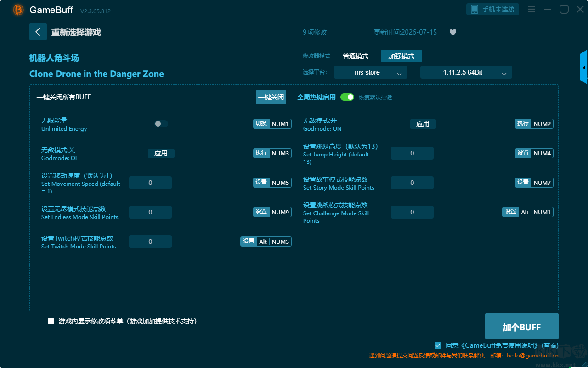Click the Set Movement Speed value field
This screenshot has height=368, width=588.
coord(150,183)
